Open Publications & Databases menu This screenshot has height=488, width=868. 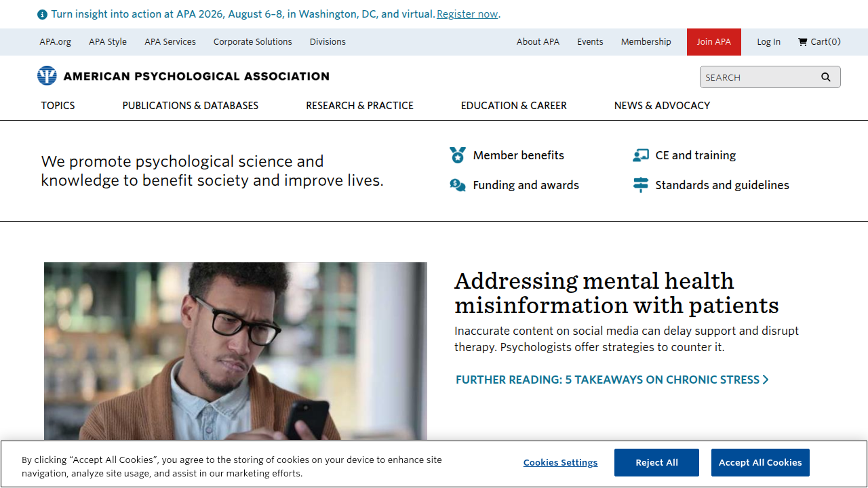click(191, 106)
